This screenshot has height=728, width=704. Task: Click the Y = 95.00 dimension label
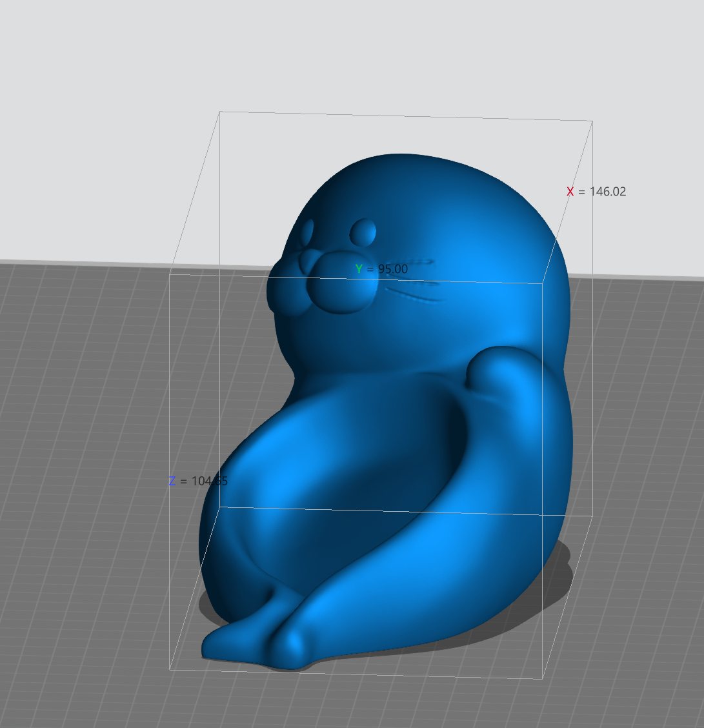[x=381, y=269]
